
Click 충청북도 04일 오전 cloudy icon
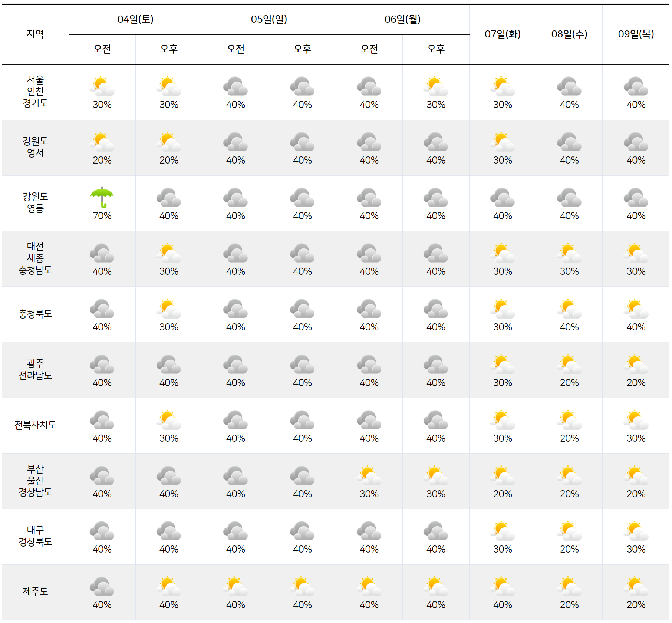(102, 309)
